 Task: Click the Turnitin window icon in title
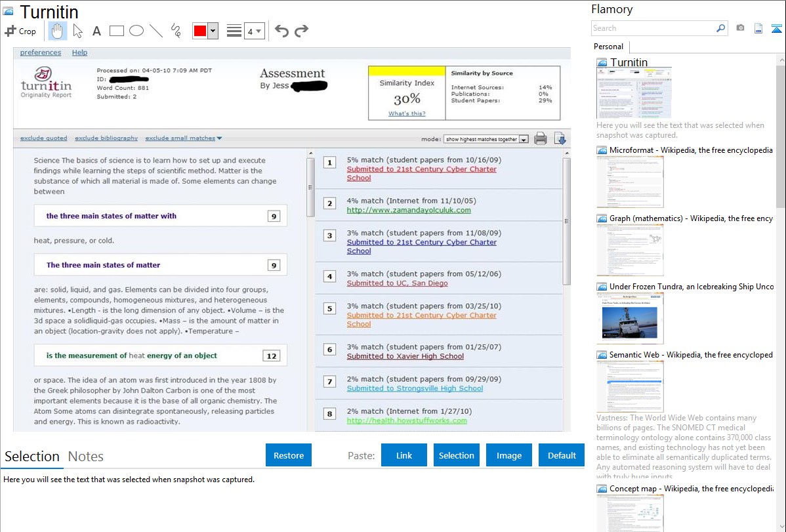[x=9, y=11]
